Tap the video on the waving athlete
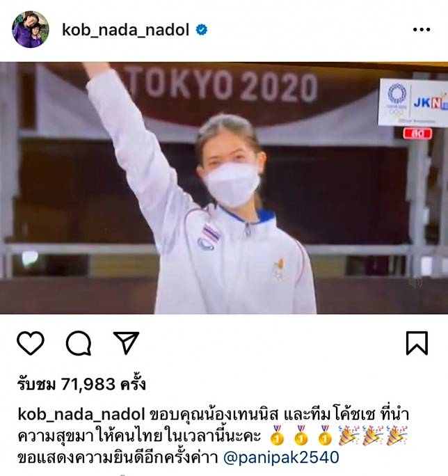Viewport: 448px width, 476px height. tap(224, 188)
